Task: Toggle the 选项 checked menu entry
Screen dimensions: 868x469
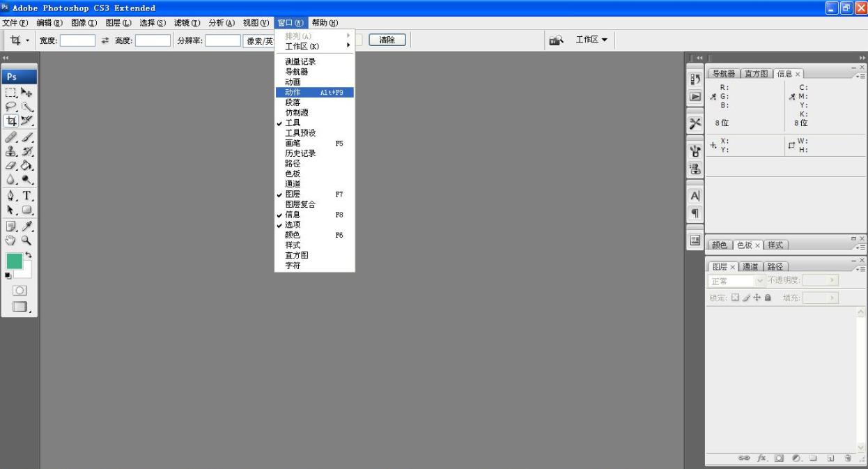Action: 315,225
